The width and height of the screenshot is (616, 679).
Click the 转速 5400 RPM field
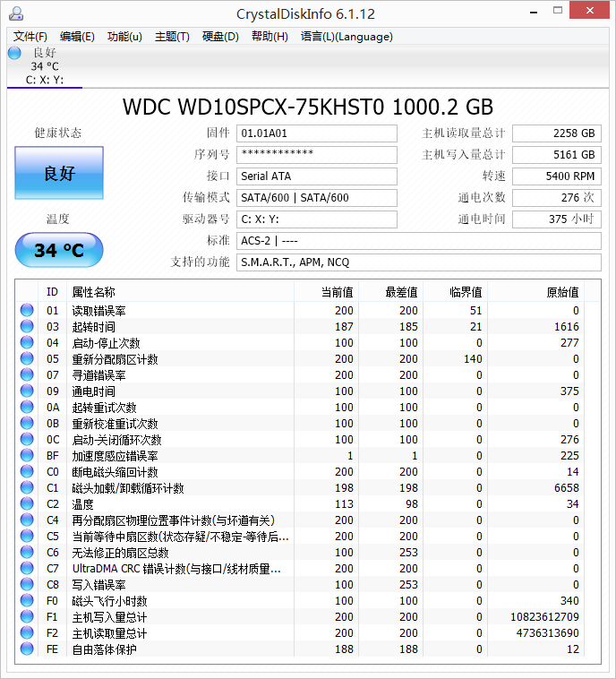click(x=557, y=176)
